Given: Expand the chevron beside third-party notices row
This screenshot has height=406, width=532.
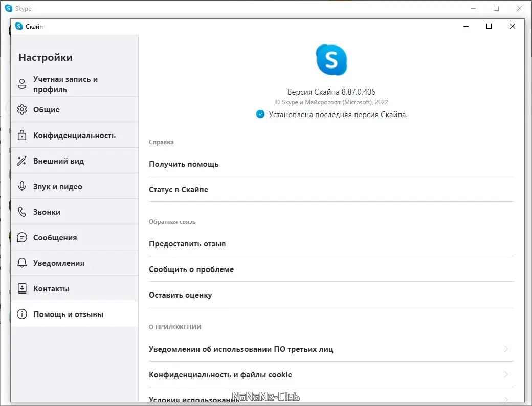Looking at the screenshot, I should tap(506, 349).
